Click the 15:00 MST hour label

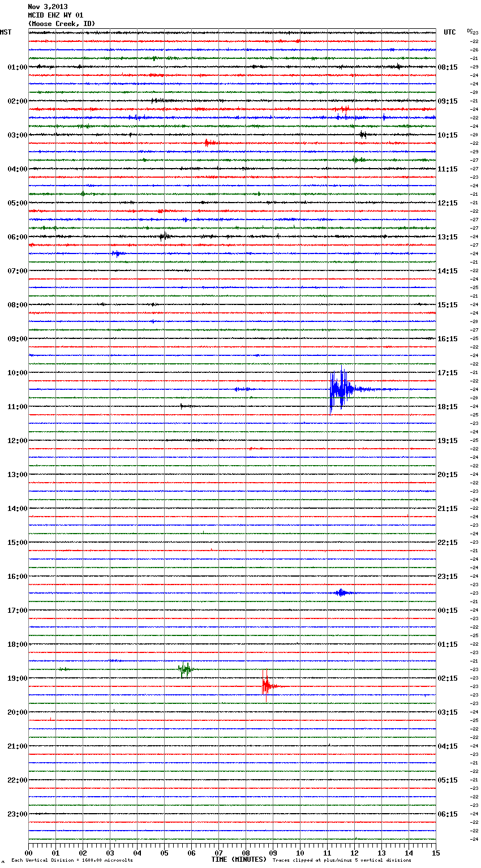click(18, 543)
